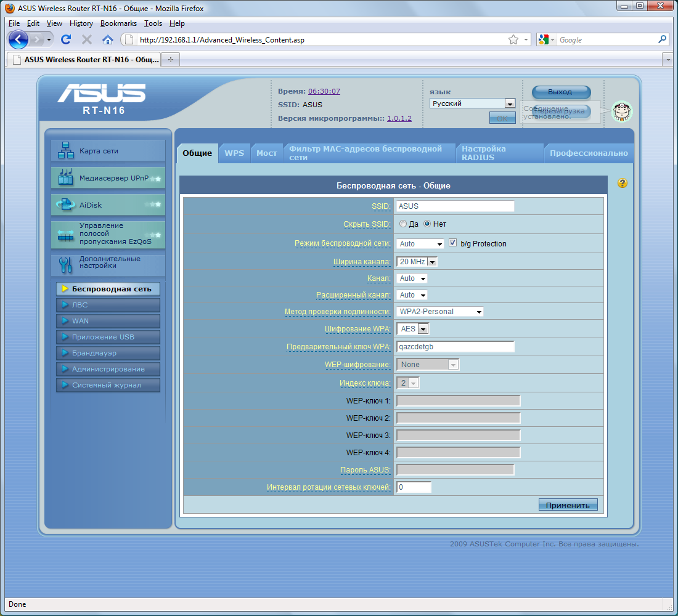
Task: Open the back/forward history dropdown arrow
Action: tap(49, 40)
